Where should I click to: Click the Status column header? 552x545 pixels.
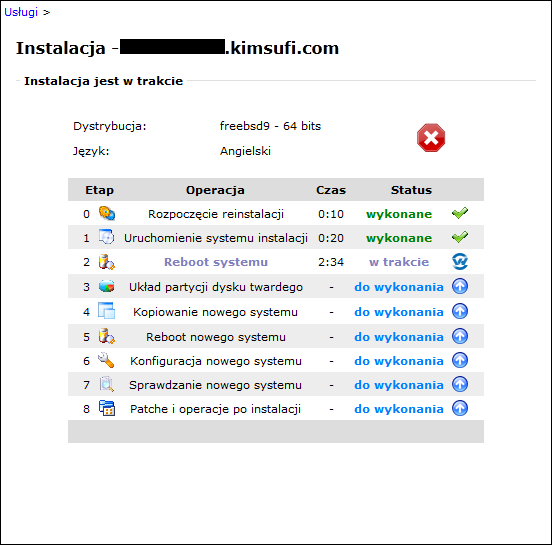(x=411, y=190)
